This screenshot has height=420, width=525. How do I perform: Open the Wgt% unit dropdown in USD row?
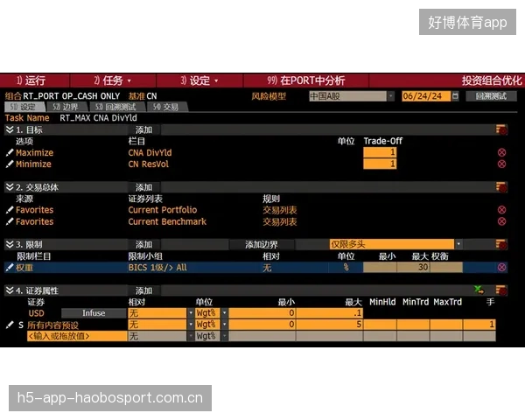[x=224, y=313]
